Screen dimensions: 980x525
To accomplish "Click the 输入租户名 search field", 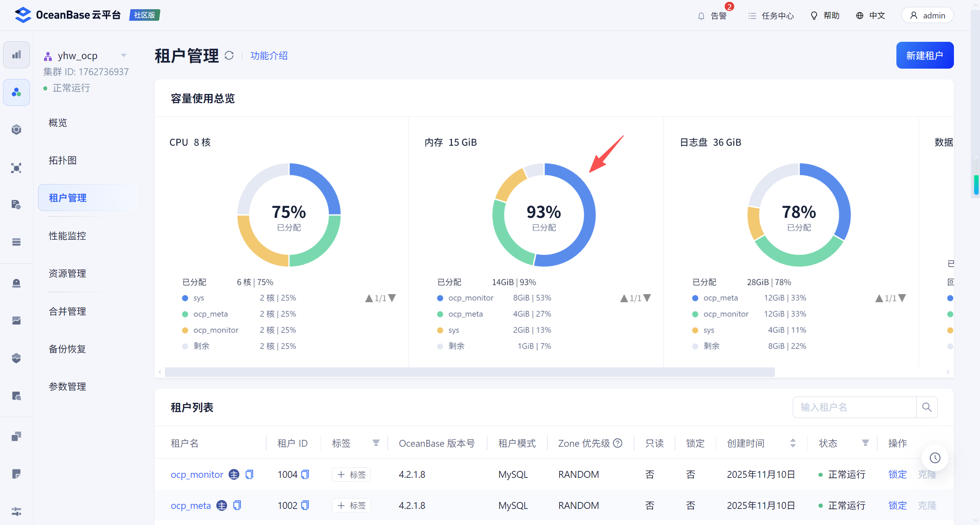I will point(854,407).
